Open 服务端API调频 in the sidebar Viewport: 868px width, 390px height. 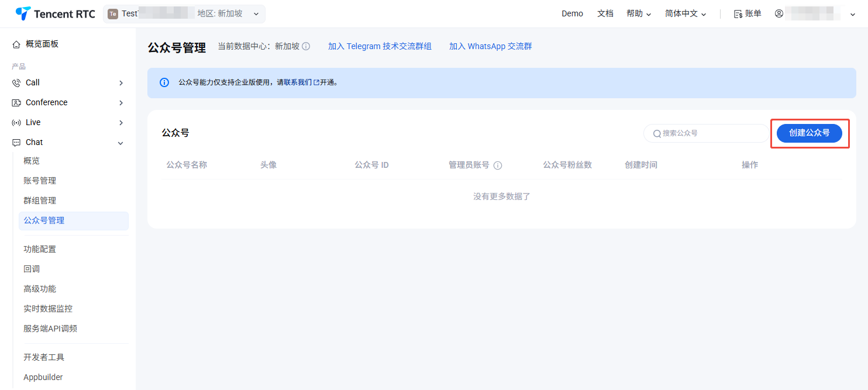tap(50, 329)
